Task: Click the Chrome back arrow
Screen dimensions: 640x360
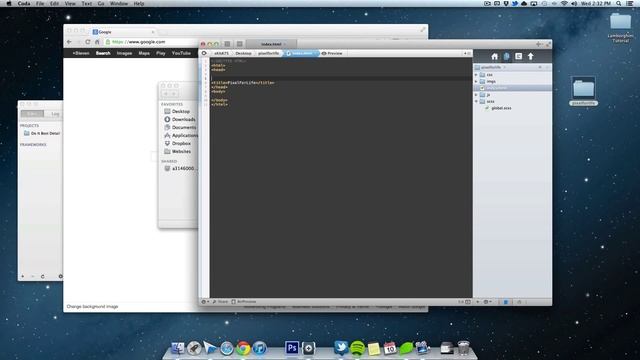Action: point(69,42)
